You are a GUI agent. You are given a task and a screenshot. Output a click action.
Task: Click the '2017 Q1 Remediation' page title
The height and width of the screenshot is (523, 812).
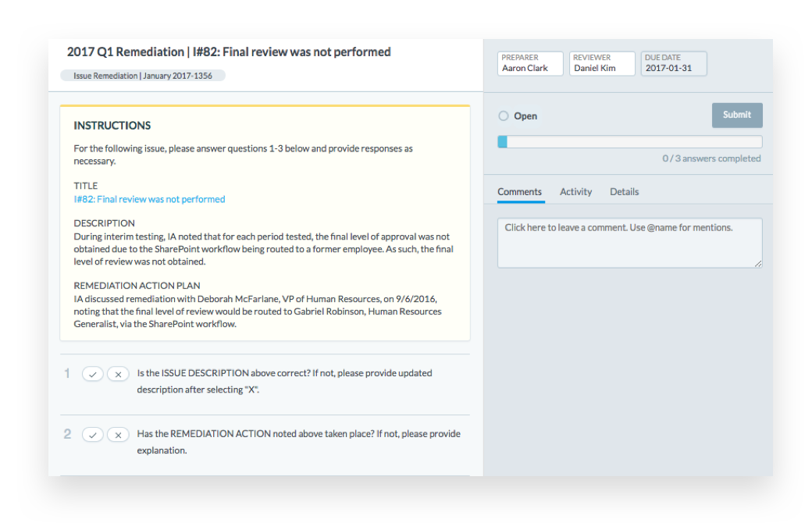[229, 52]
